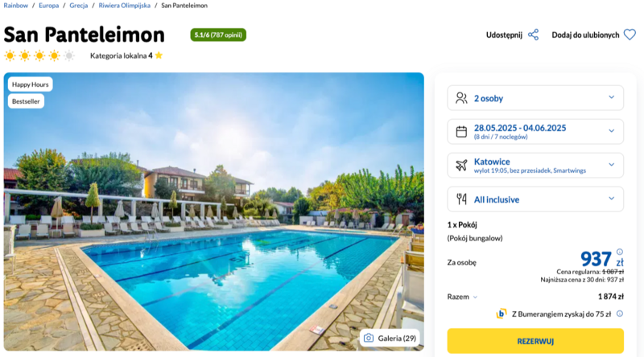The width and height of the screenshot is (644, 357).
Task: Navigate to Riwiera Olimpijska breadcrumb
Action: point(125,6)
